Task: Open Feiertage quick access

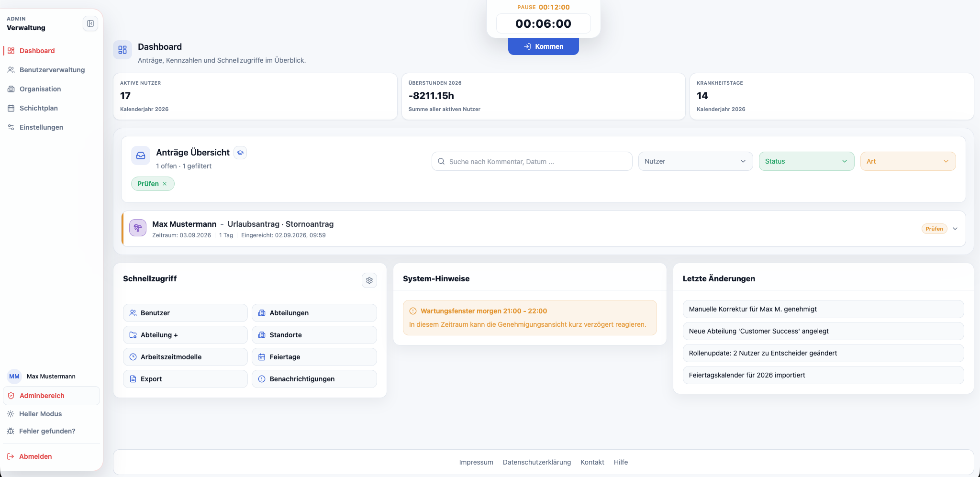Action: point(314,357)
